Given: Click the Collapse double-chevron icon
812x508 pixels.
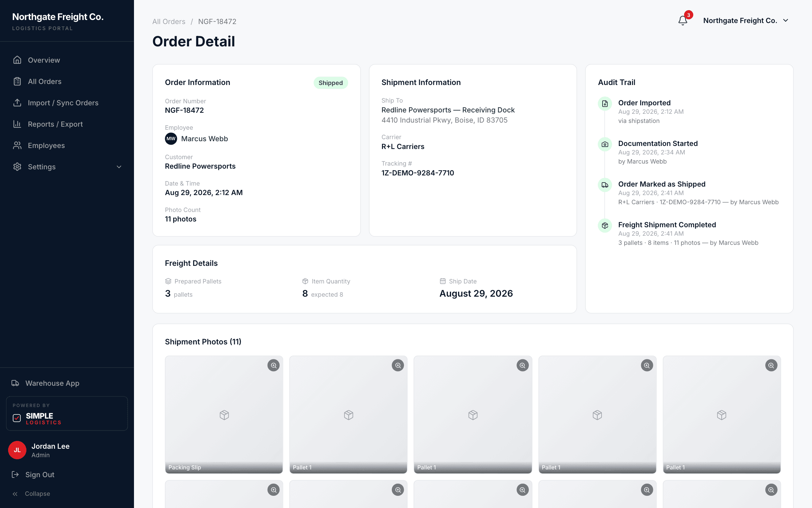Looking at the screenshot, I should (15, 494).
